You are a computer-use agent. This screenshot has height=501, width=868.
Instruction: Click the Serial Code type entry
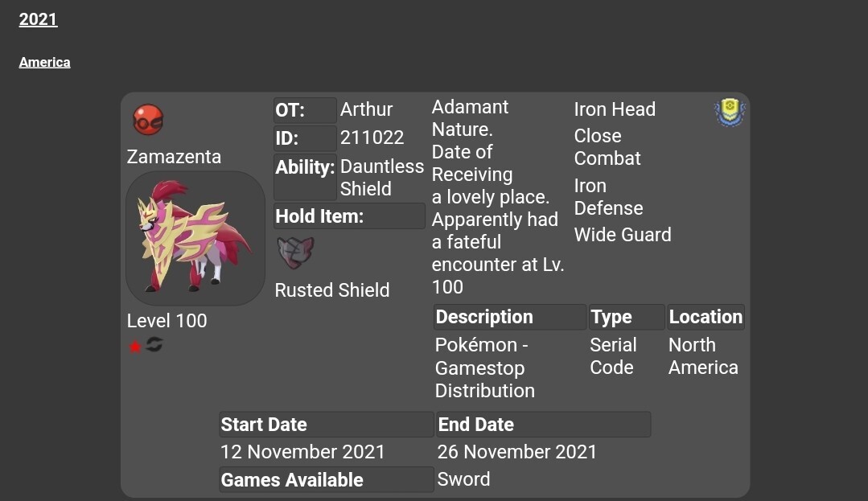pos(613,356)
